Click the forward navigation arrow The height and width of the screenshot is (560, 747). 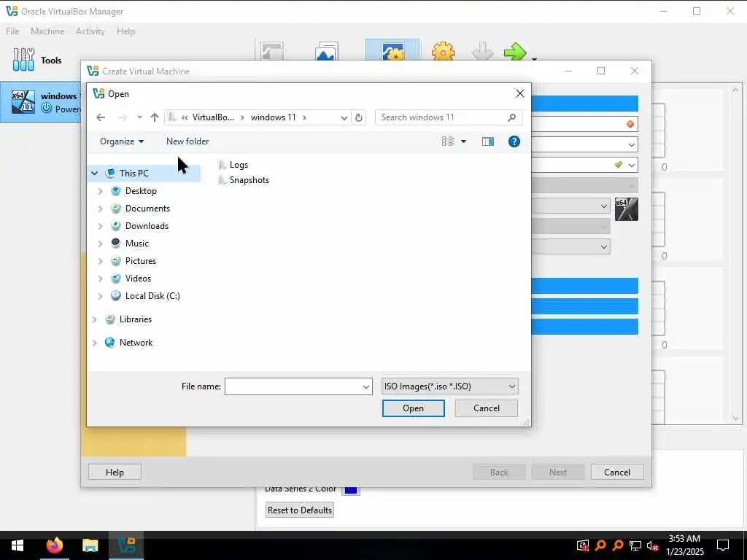coord(122,117)
